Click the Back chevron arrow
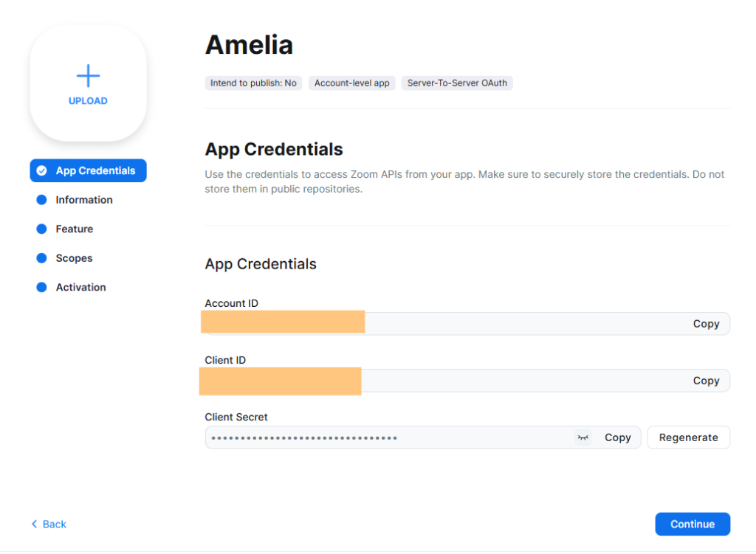This screenshot has height=554, width=756. (34, 524)
